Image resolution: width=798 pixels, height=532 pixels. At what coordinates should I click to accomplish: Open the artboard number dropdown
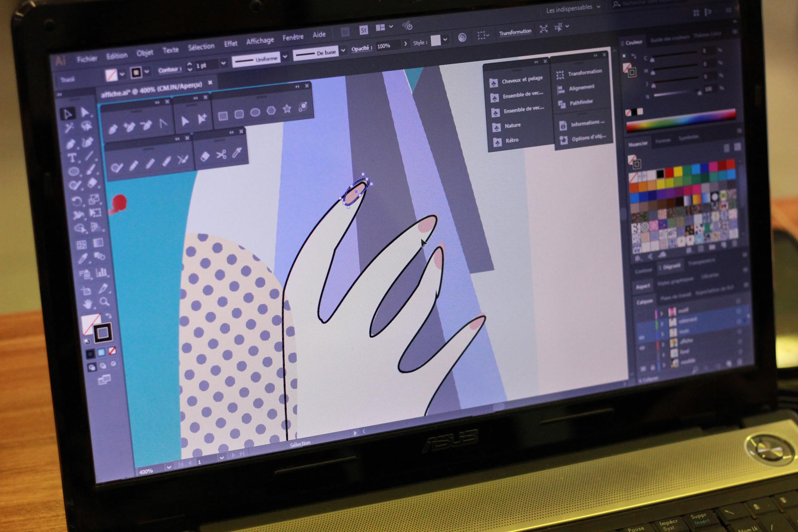click(x=221, y=458)
